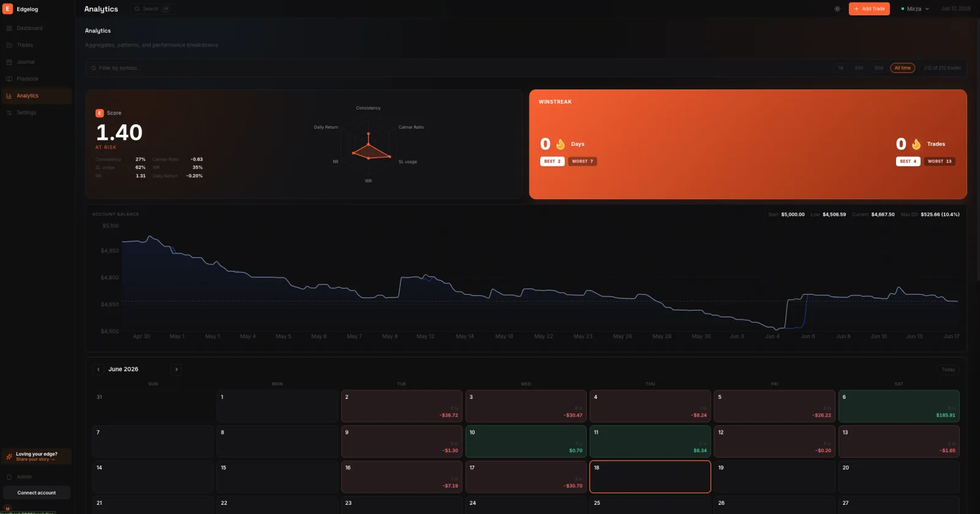Click the Settings sliders icon in sidebar
This screenshot has width=980, height=514.
(x=9, y=113)
